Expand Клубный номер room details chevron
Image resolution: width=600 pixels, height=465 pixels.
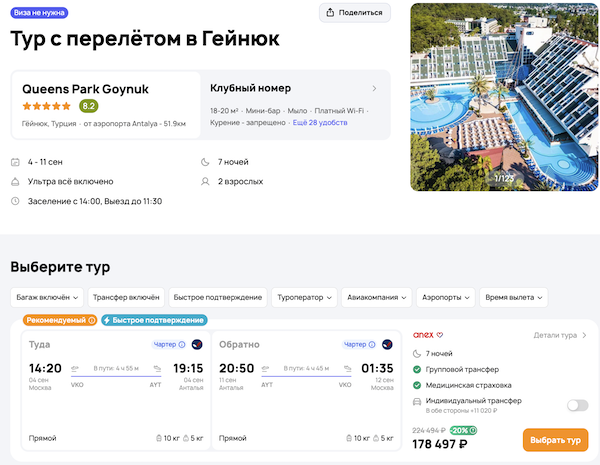[374, 88]
